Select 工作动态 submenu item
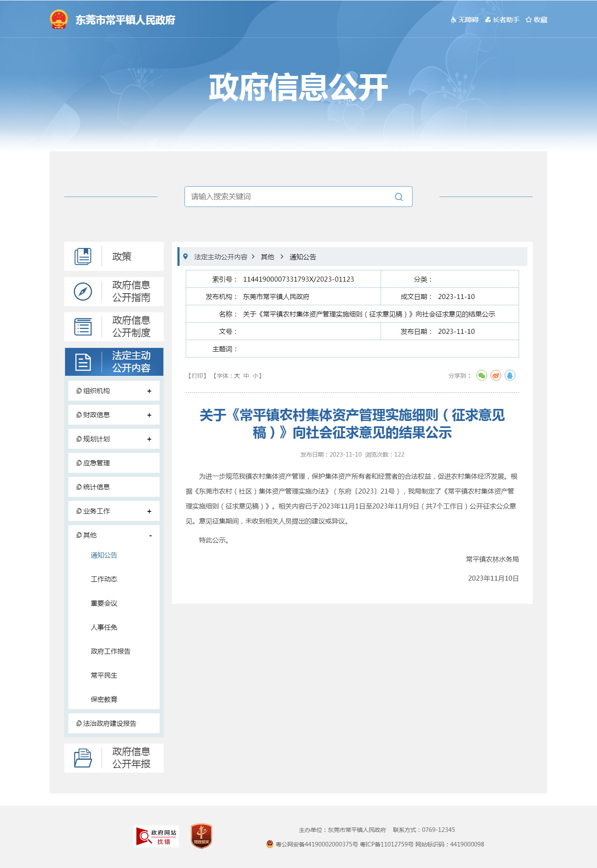Viewport: 597px width, 868px height. click(104, 579)
